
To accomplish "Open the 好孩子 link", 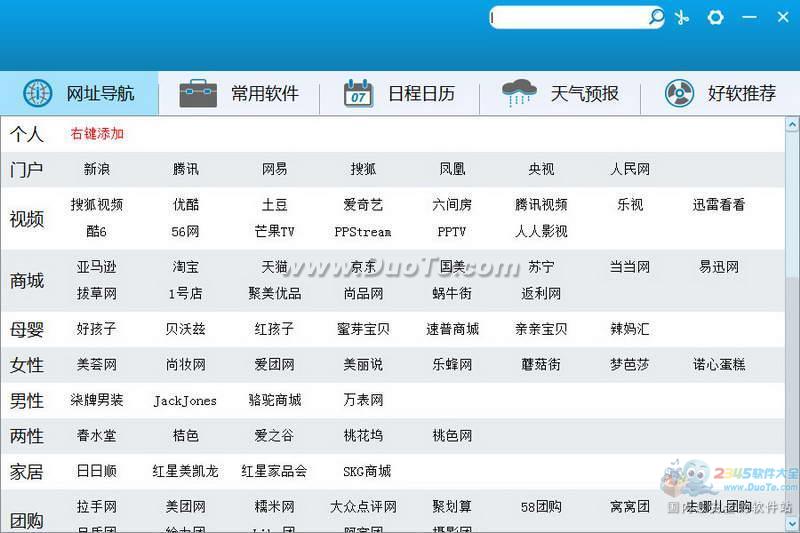I will point(96,329).
